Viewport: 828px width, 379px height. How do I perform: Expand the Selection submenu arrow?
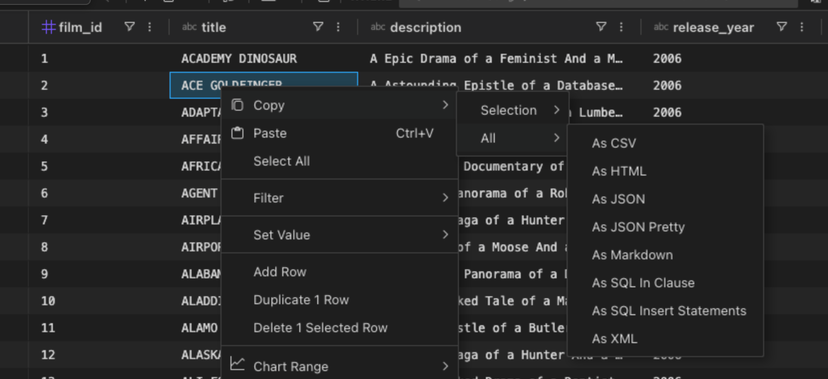tap(557, 110)
